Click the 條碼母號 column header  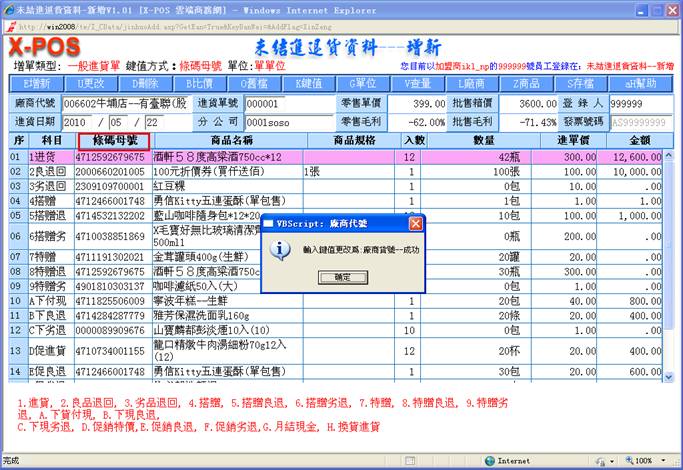coord(114,141)
